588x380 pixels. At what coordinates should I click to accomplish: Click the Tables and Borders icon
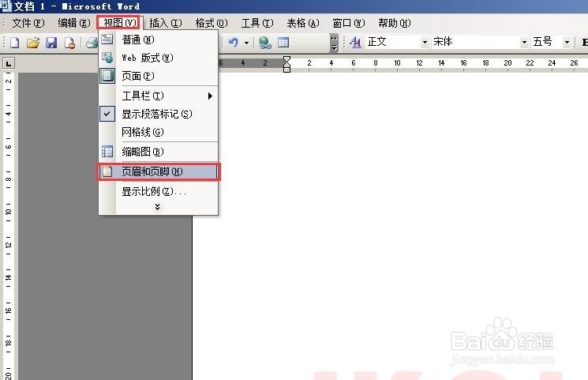coord(283,43)
